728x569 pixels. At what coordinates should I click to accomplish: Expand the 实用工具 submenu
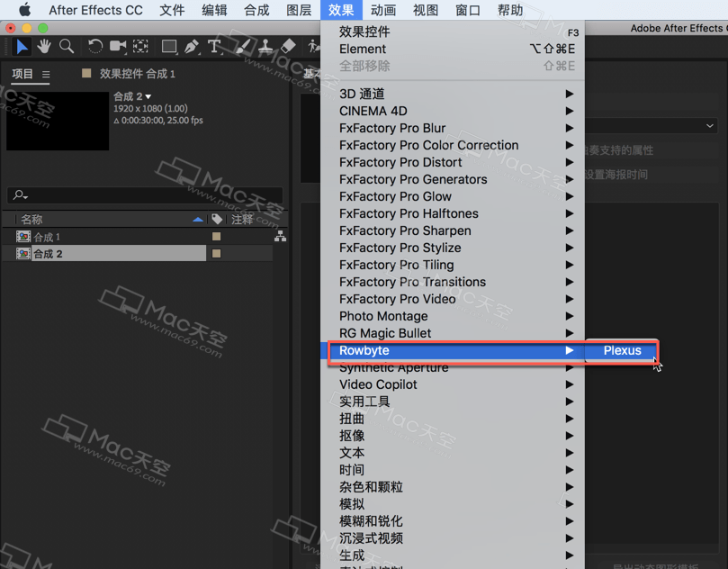pos(453,402)
